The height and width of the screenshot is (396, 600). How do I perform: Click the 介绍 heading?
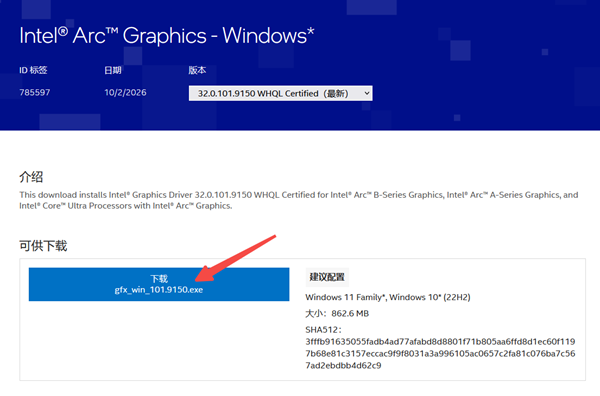pos(31,177)
